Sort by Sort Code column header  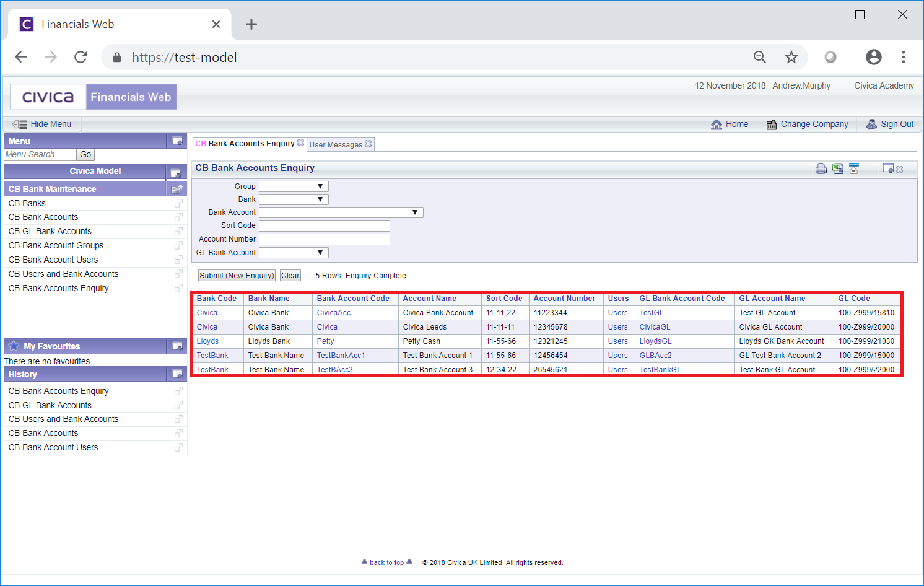(x=504, y=299)
